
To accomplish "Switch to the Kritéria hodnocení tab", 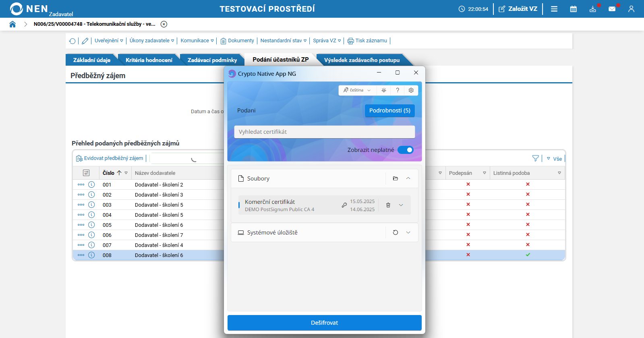I will (x=149, y=60).
